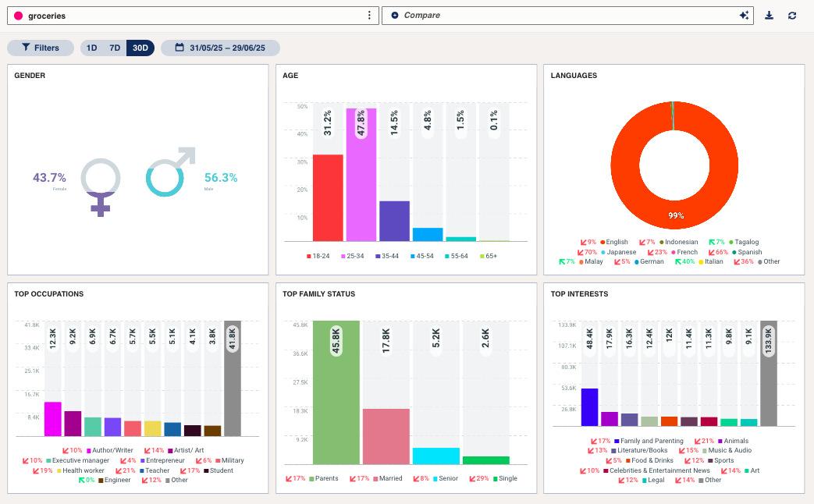Open the three-dot menu next to groceries
814x504 pixels.
coord(368,15)
